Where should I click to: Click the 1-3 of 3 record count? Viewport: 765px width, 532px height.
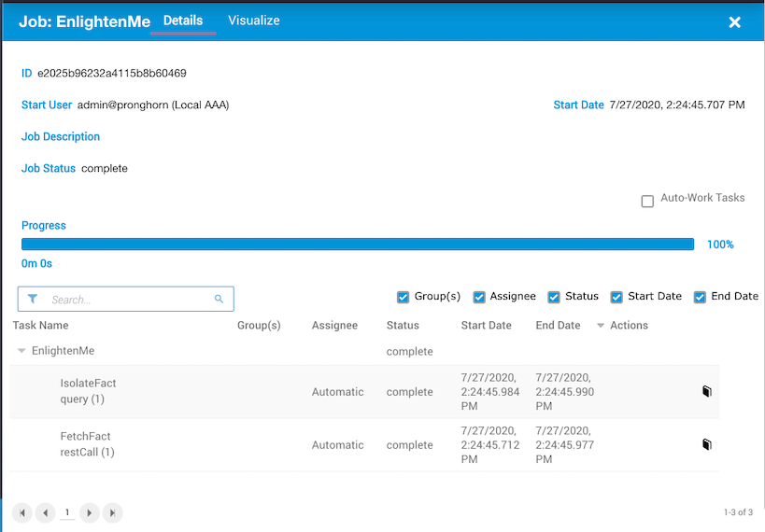pyautogui.click(x=738, y=512)
